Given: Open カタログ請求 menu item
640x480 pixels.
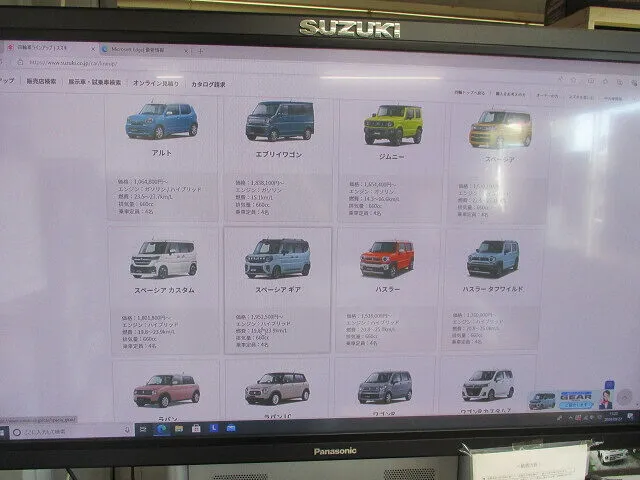Looking at the screenshot, I should click(x=208, y=84).
